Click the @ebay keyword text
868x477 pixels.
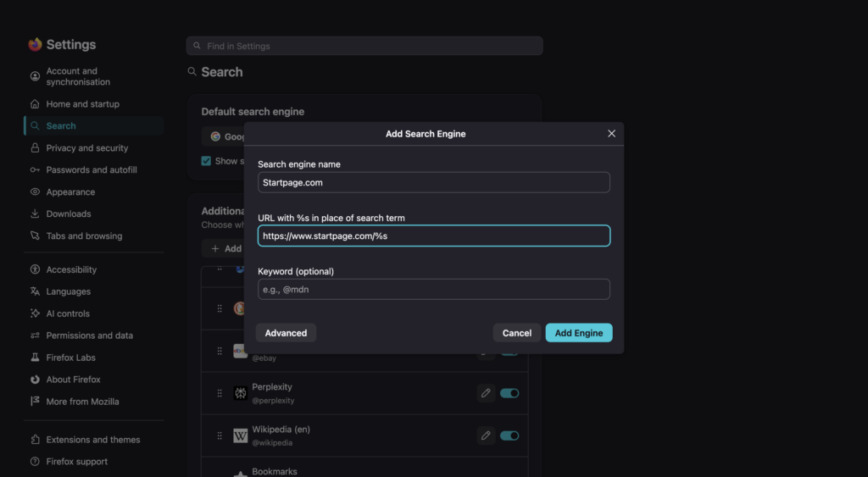264,358
